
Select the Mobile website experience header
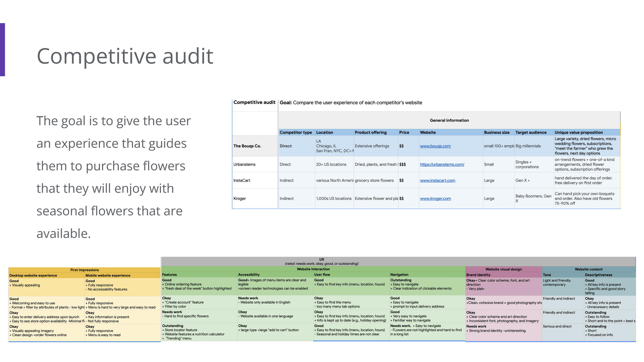point(108,275)
